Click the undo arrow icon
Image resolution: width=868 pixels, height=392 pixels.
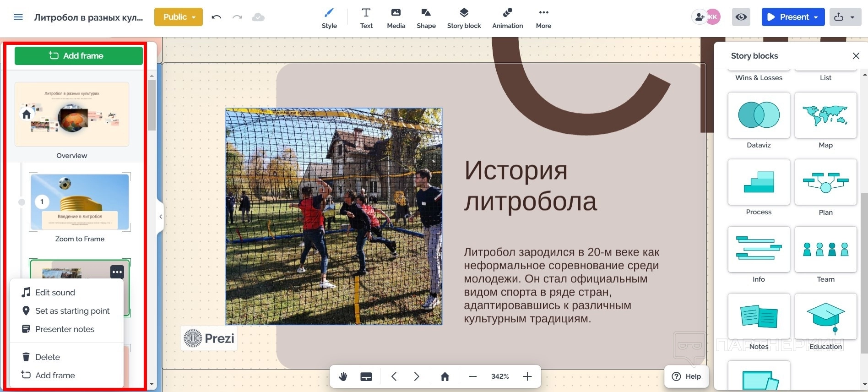[x=217, y=17]
